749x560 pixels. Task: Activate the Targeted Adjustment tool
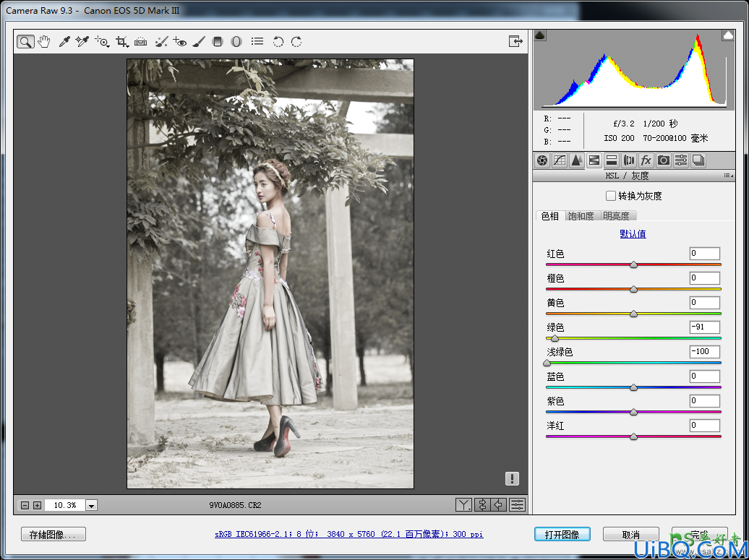tap(102, 41)
